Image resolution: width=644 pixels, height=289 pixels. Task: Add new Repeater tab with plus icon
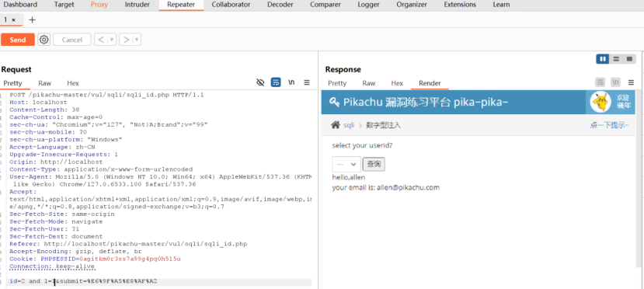(x=32, y=19)
